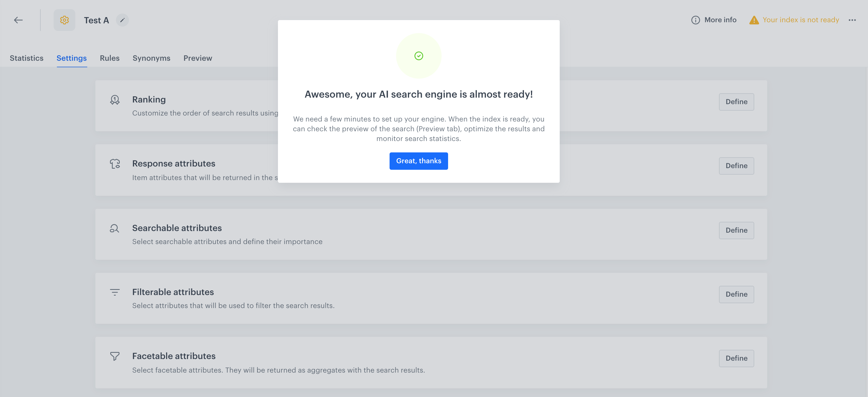Click the Response attributes icon
This screenshot has height=397, width=868.
click(x=115, y=164)
